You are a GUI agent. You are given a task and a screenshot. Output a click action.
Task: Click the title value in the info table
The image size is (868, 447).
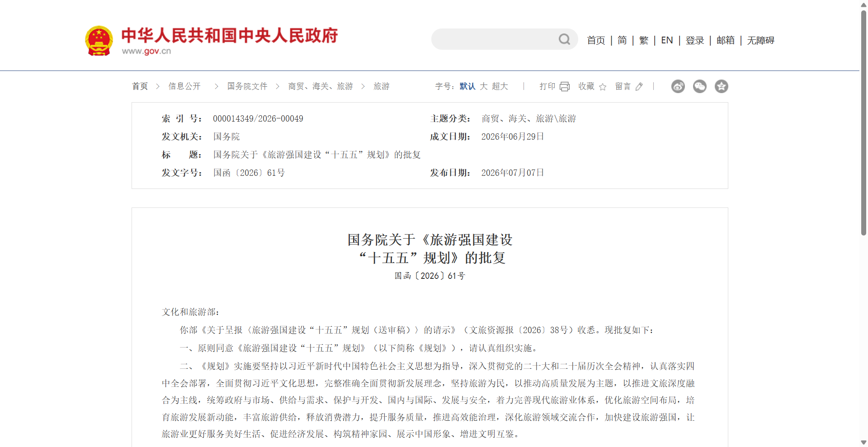point(317,155)
